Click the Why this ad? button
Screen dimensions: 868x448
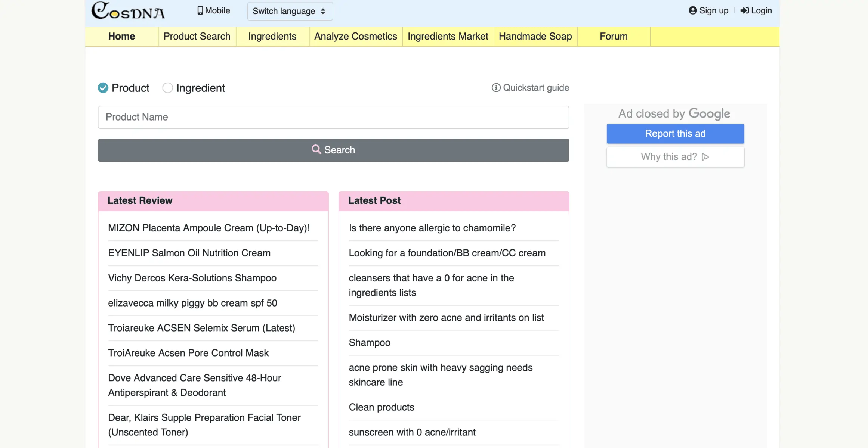pyautogui.click(x=675, y=157)
